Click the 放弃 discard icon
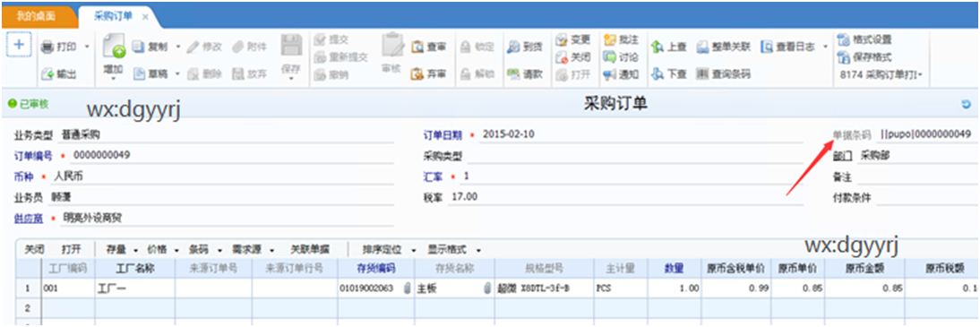Screen dimensions: 980x327 pos(238,74)
